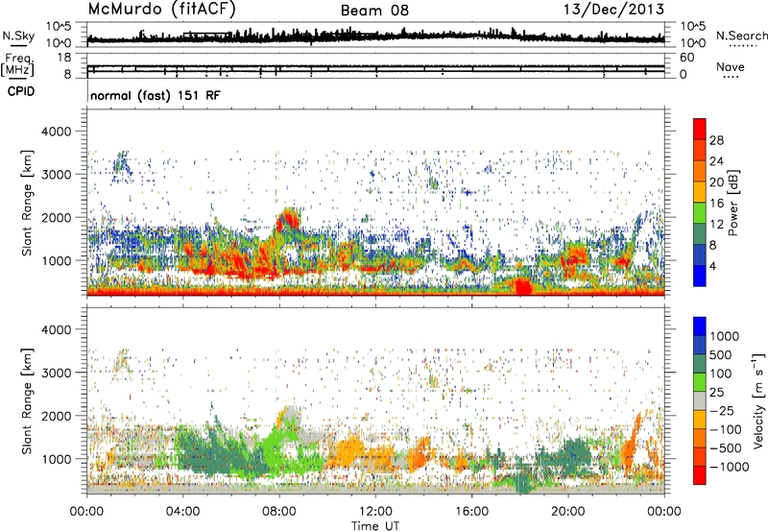Viewport: 768px width, 532px height.
Task: Click the 'Velocity [m s-1]' colorbar label
Action: tap(757, 400)
